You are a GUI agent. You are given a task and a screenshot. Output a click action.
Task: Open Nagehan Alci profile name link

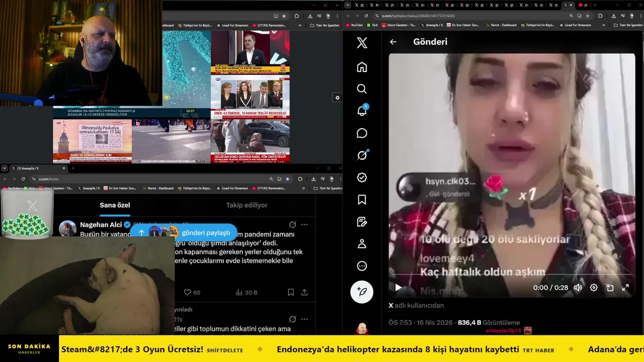click(101, 225)
